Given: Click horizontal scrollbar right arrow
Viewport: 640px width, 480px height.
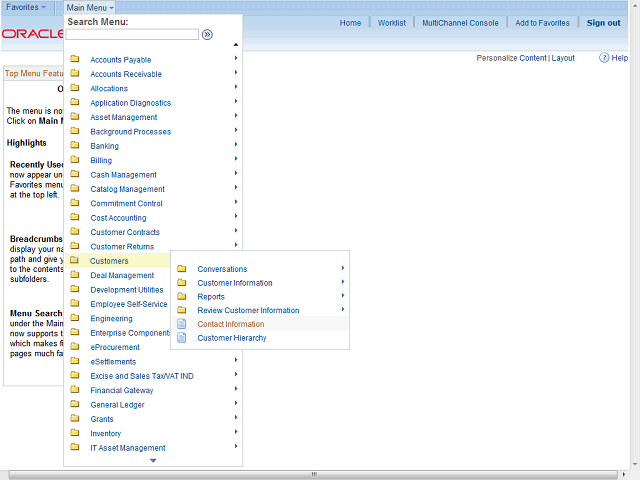Looking at the screenshot, I should pyautogui.click(x=623, y=474).
